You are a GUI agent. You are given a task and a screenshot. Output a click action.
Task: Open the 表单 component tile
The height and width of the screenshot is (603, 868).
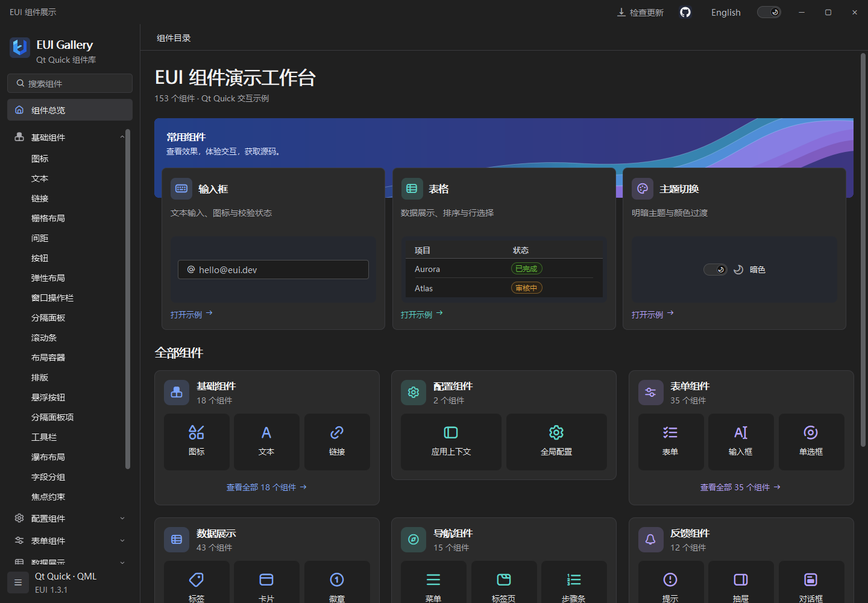coord(671,442)
